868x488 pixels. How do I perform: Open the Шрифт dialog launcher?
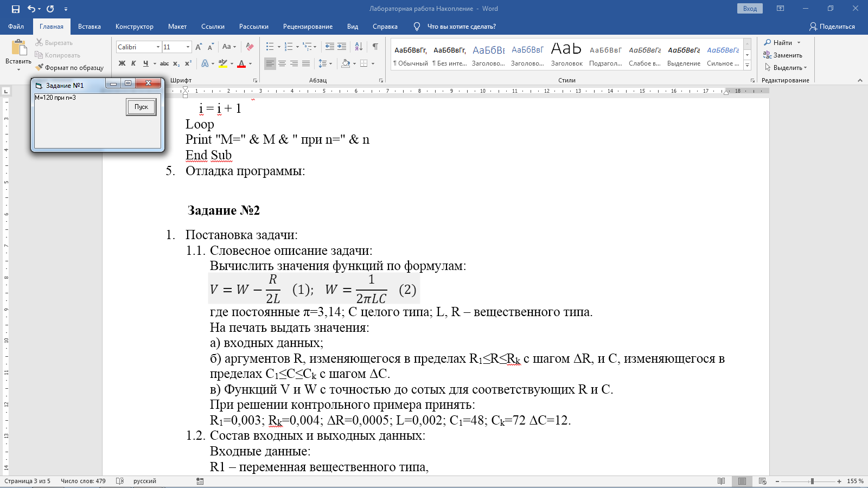coord(255,80)
